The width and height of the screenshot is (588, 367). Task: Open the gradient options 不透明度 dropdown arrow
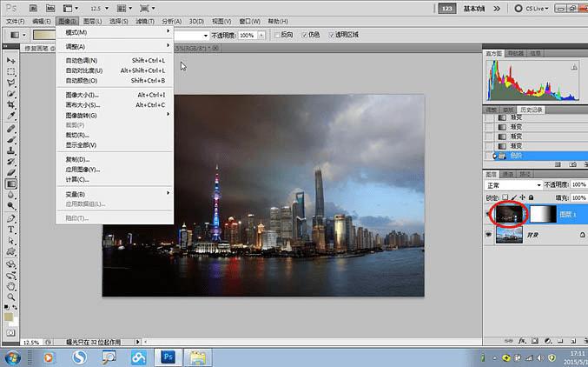point(261,36)
